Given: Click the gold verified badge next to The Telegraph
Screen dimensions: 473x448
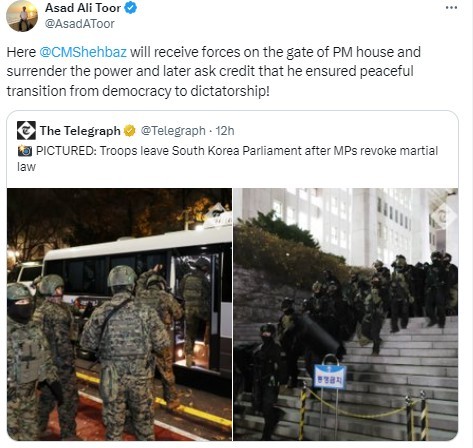Looking at the screenshot, I should [x=130, y=131].
